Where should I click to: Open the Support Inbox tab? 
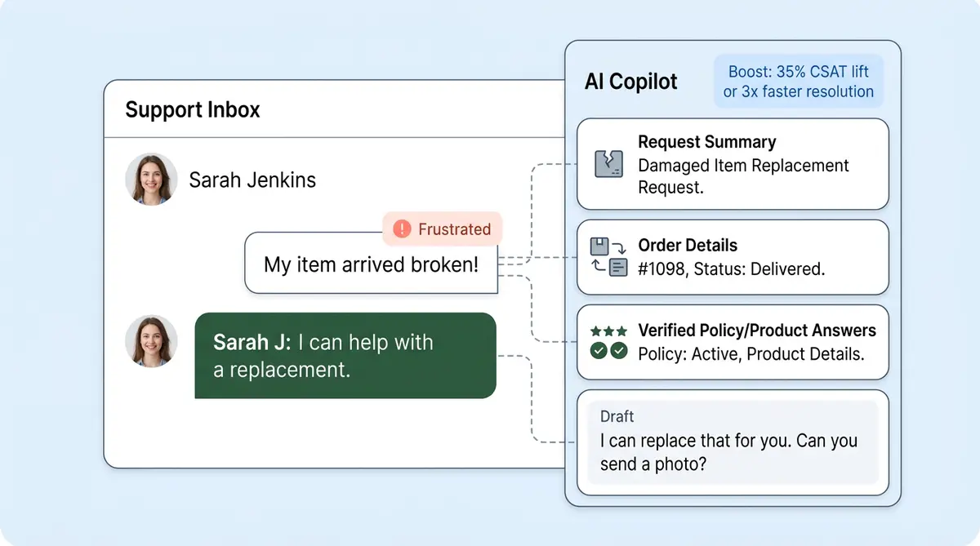192,109
